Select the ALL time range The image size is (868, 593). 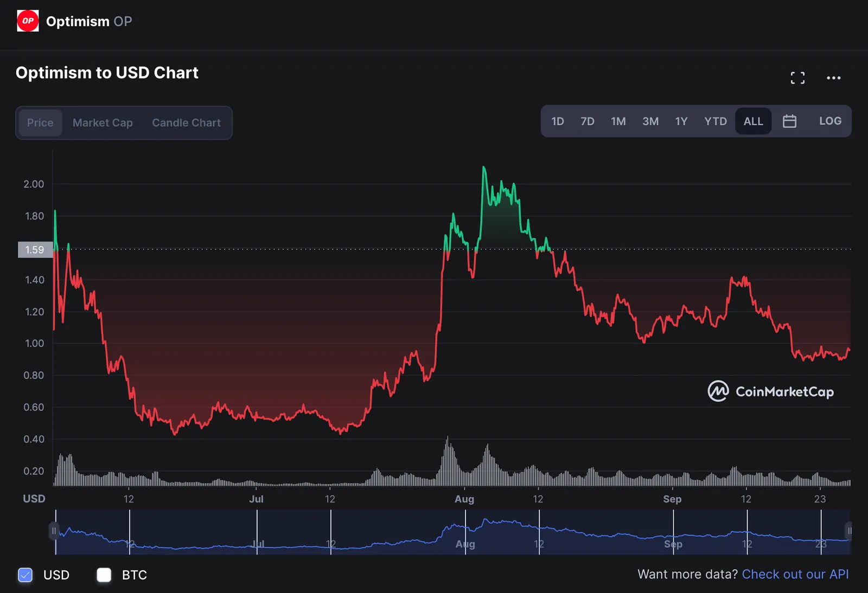pos(753,121)
